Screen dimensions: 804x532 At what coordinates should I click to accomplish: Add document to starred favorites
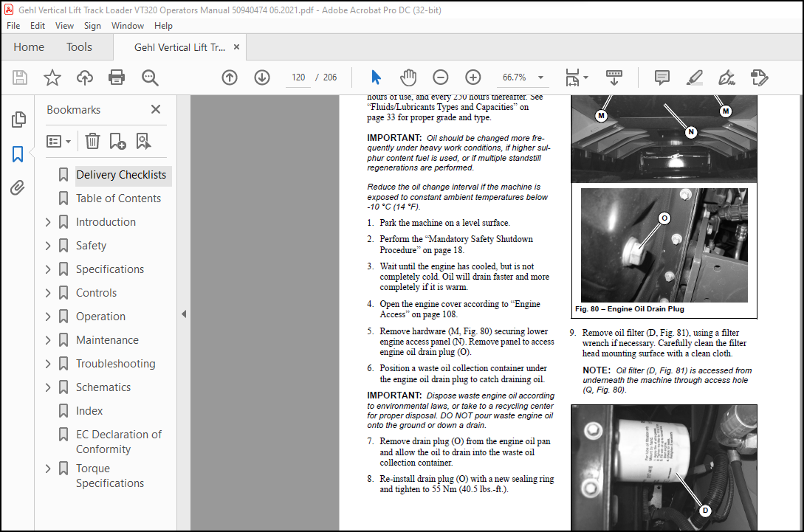tap(52, 77)
